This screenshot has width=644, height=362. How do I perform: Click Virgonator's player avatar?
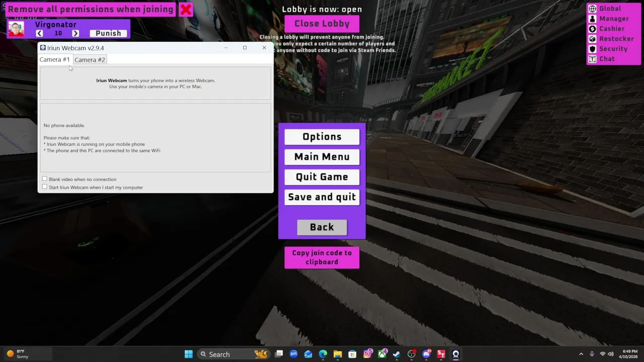[x=16, y=29]
